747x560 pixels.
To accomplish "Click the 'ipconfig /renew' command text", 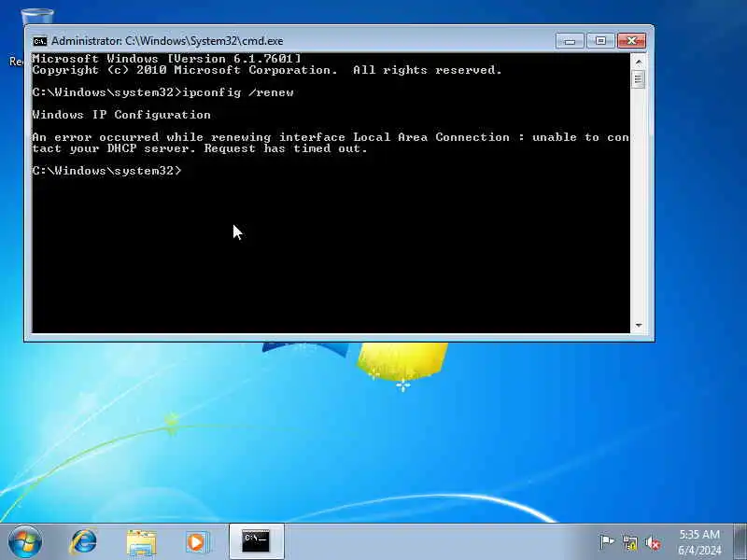I will (x=238, y=92).
